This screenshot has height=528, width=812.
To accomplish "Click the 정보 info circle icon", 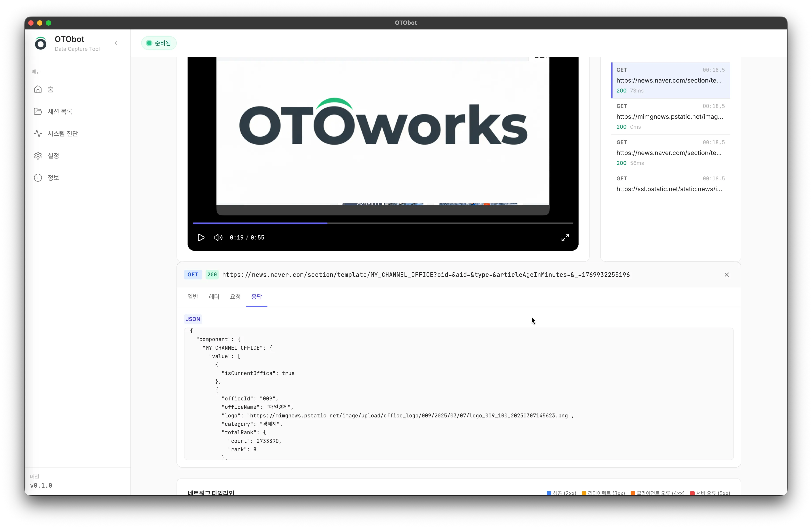I will click(x=38, y=178).
